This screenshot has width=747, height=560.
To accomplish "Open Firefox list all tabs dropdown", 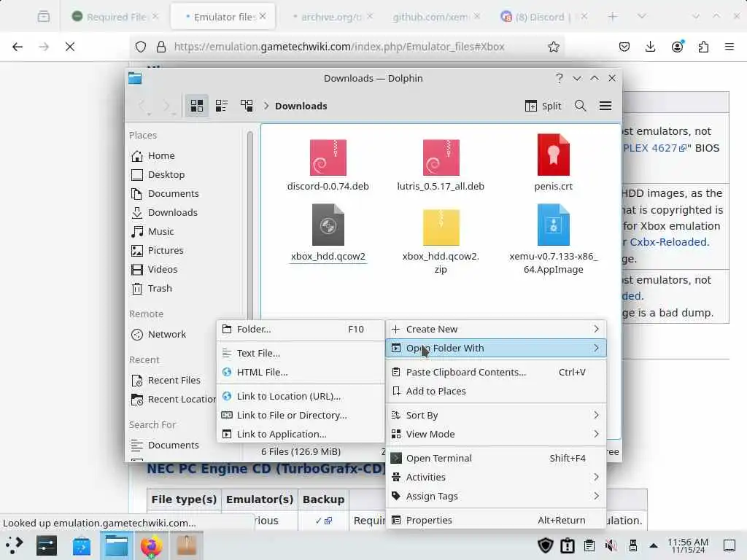I will click(642, 17).
